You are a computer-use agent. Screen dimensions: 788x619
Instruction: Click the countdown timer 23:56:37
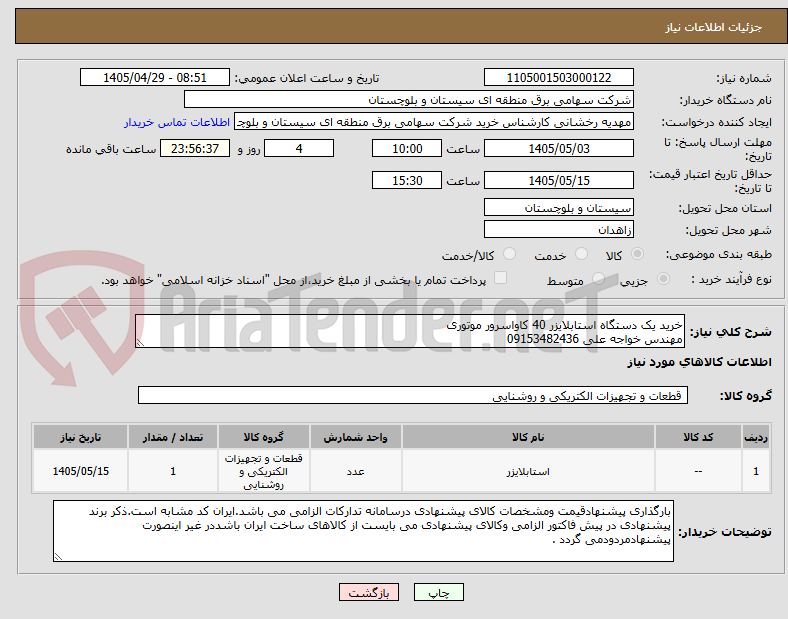coord(195,149)
